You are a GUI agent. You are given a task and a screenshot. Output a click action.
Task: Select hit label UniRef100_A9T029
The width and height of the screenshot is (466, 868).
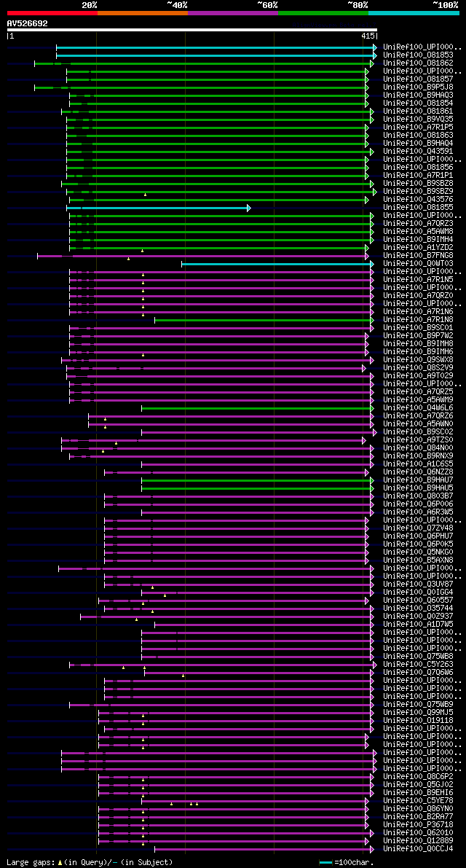(x=418, y=377)
